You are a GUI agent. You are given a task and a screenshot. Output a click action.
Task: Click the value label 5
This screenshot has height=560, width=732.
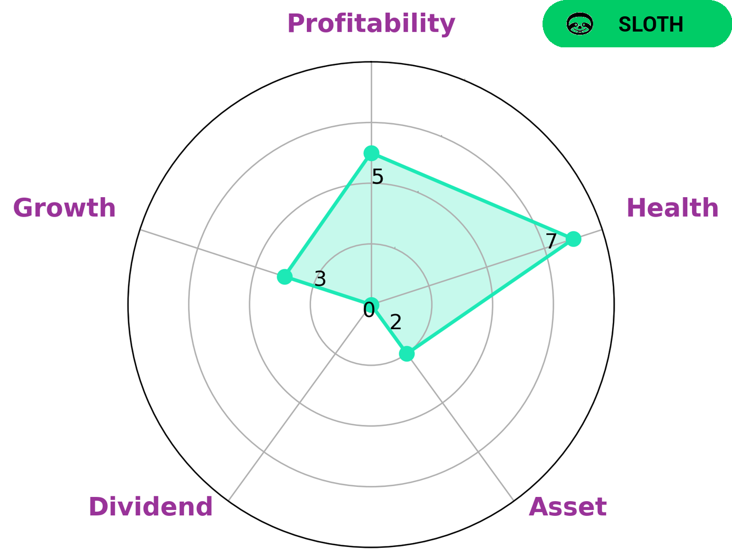tap(377, 177)
